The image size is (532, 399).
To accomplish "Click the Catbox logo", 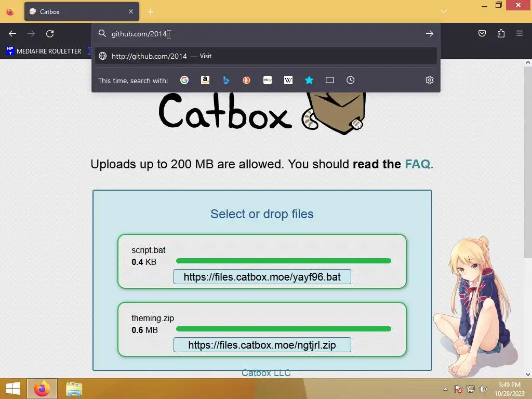I will point(262,113).
